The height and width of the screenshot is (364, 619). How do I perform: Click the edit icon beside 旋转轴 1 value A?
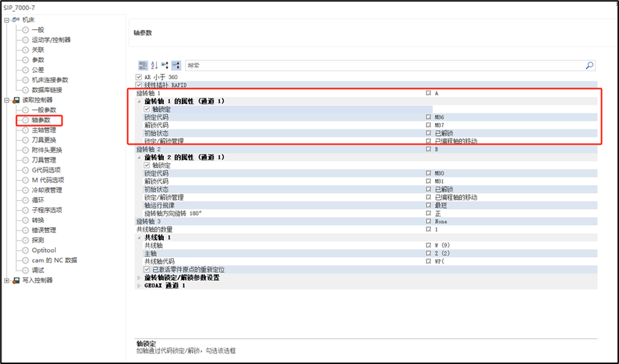click(x=428, y=93)
